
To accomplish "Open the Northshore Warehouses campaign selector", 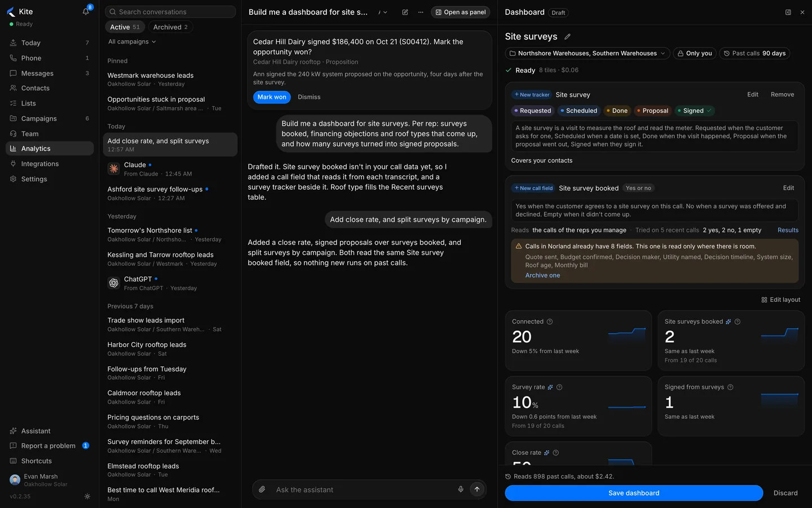I will coord(588,54).
